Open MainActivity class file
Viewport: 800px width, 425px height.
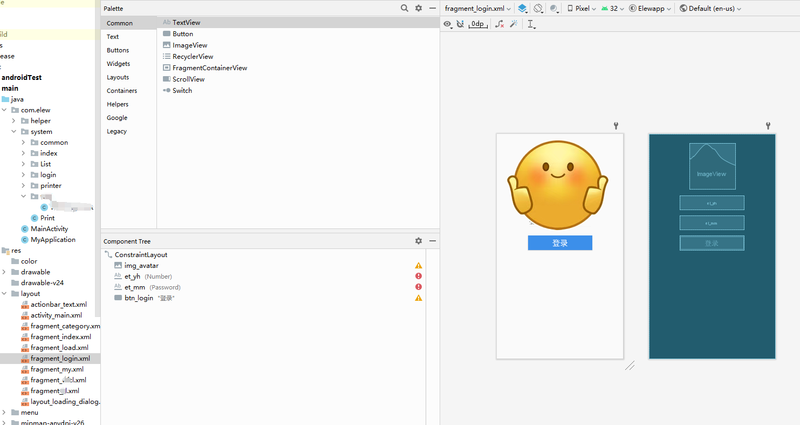49,229
